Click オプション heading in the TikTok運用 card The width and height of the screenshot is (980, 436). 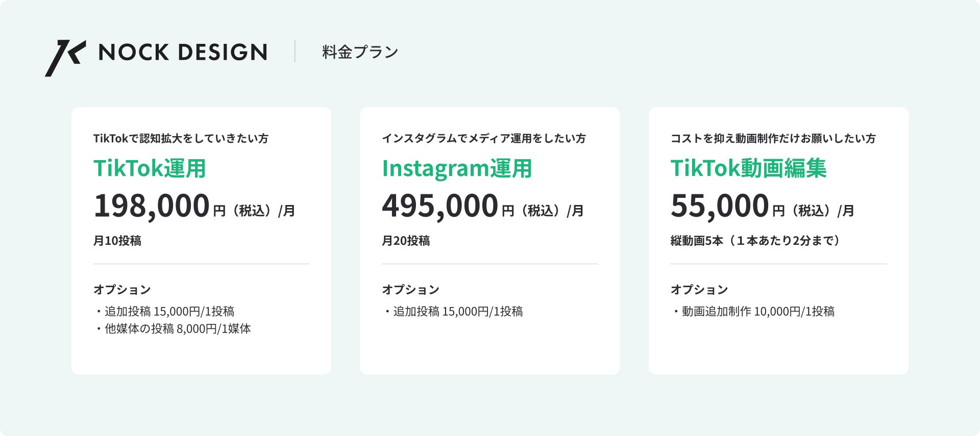point(122,290)
